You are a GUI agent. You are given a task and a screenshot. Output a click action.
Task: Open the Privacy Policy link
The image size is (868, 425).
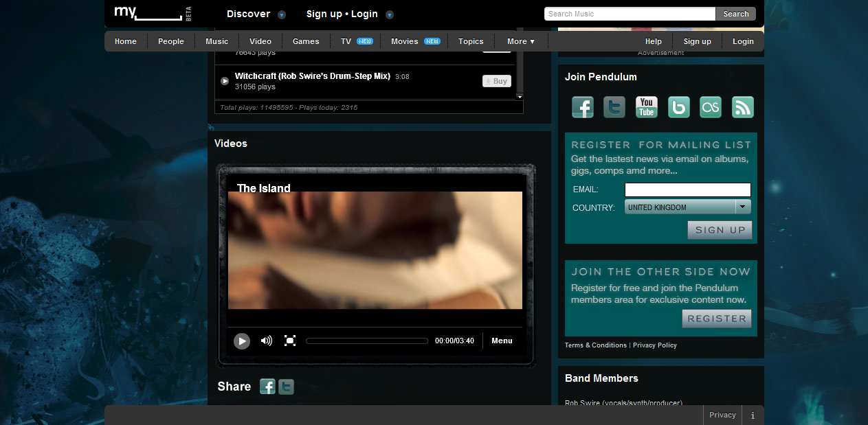pyautogui.click(x=655, y=345)
